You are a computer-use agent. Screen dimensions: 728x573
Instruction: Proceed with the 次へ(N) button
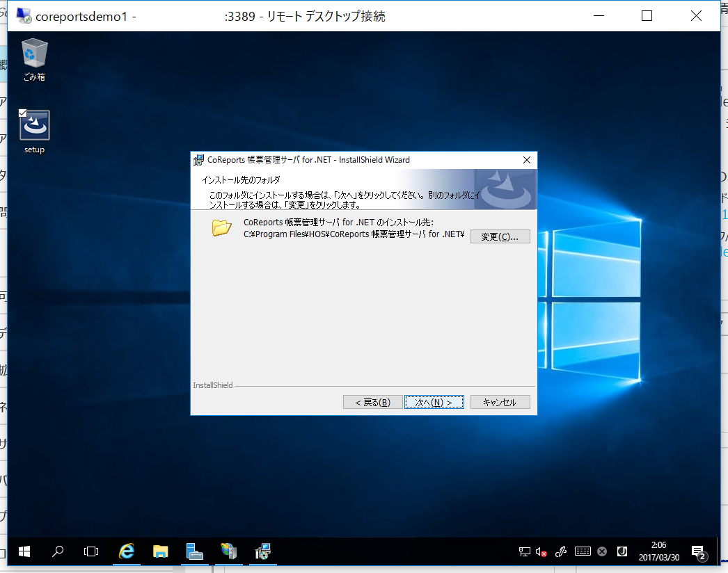pos(434,402)
